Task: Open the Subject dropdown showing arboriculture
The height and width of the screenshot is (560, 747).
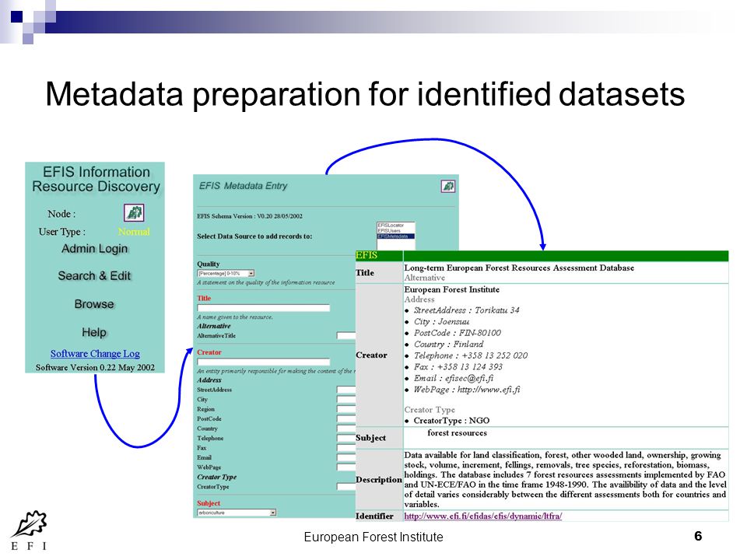Action: point(237,513)
